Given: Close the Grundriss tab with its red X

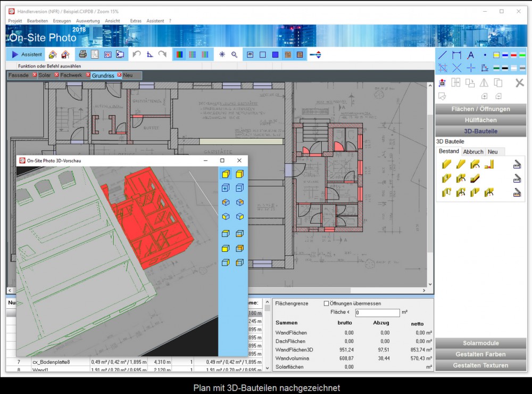Looking at the screenshot, I should point(119,75).
